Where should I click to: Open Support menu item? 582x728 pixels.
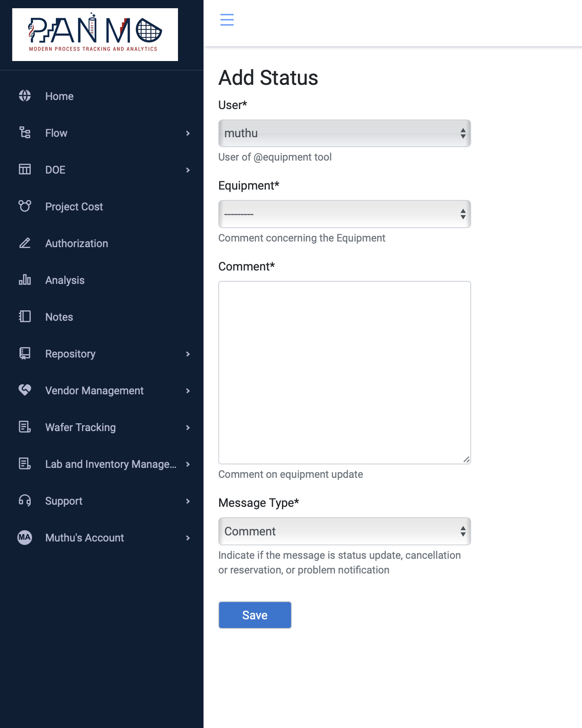(x=64, y=501)
